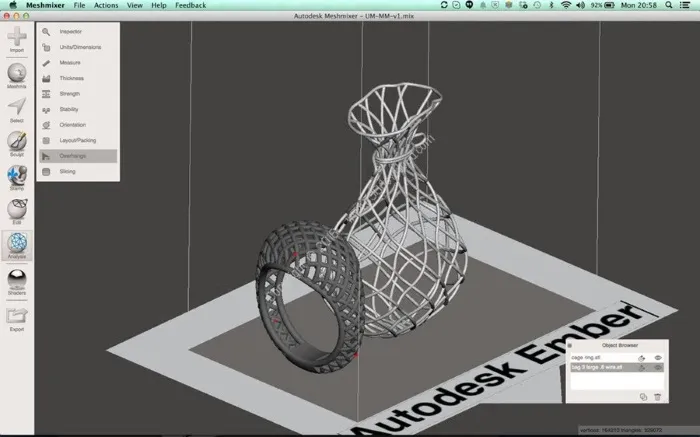700x437 pixels.
Task: Click the Mon 20:58 clock
Action: pyautogui.click(x=639, y=5)
